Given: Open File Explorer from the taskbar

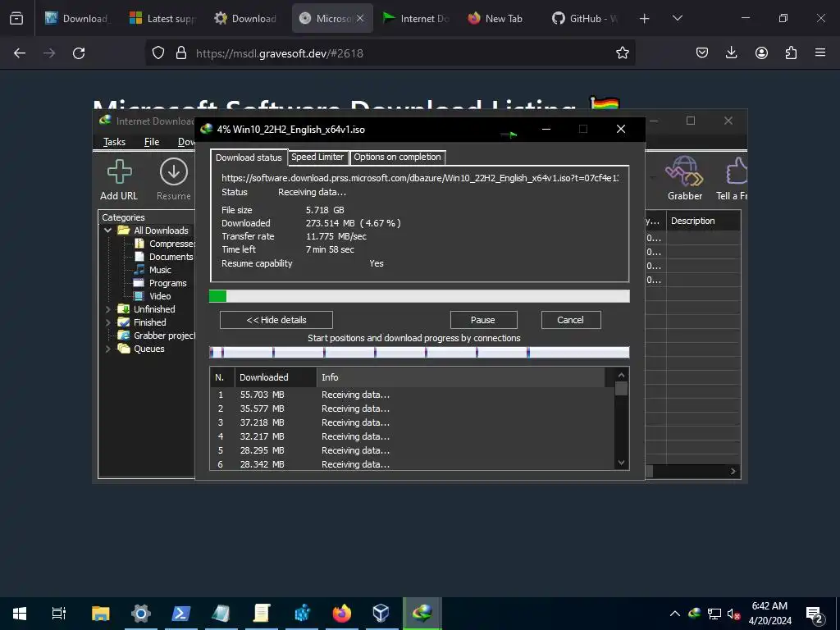Looking at the screenshot, I should coord(100,614).
